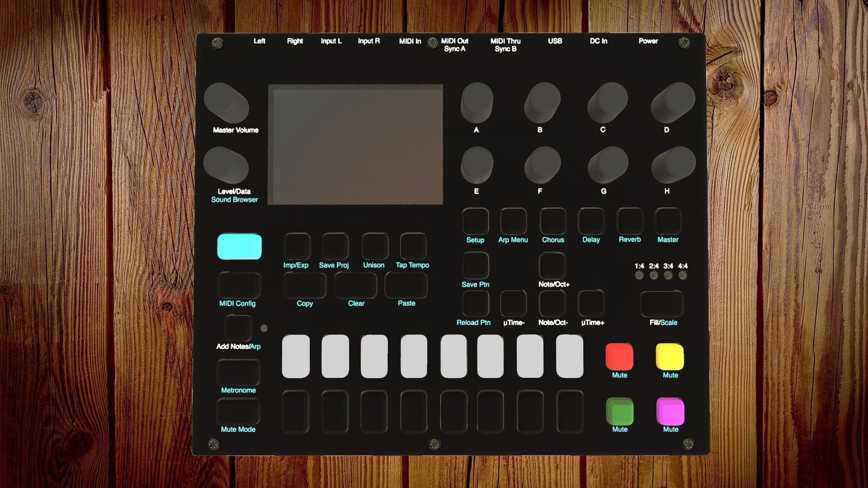This screenshot has width=868, height=488.
Task: Open the Master page button
Action: 668,221
